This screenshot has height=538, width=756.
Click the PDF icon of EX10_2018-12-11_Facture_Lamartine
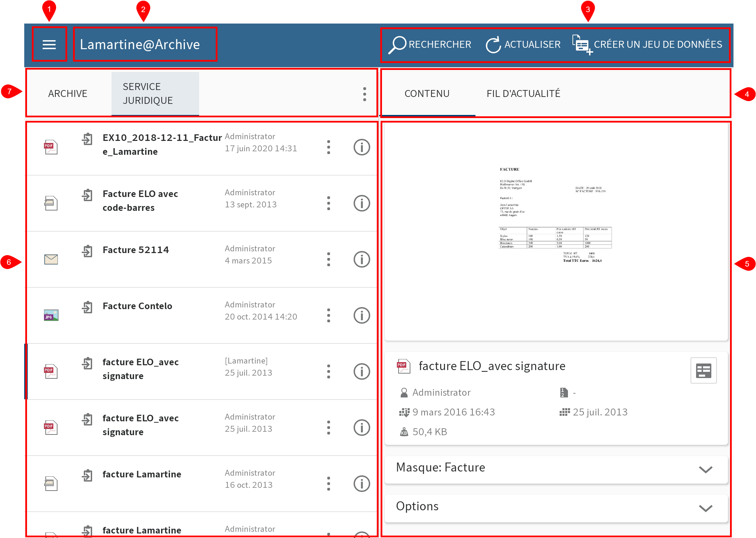pyautogui.click(x=51, y=147)
